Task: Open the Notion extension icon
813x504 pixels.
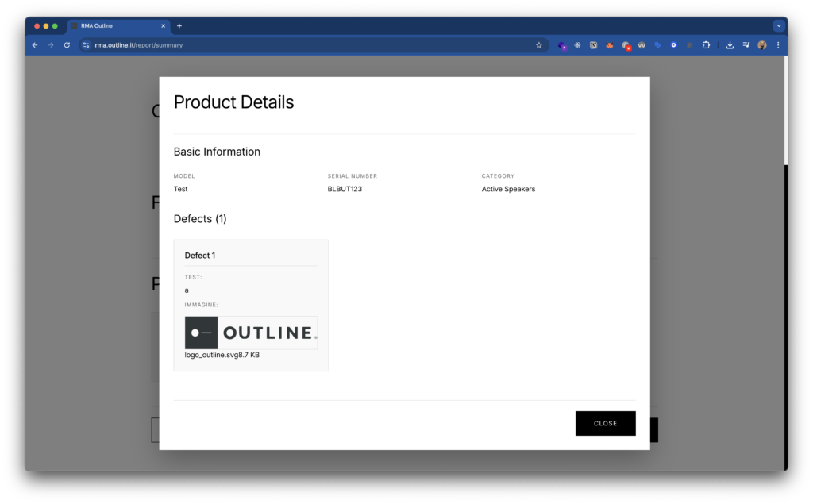Action: [593, 45]
